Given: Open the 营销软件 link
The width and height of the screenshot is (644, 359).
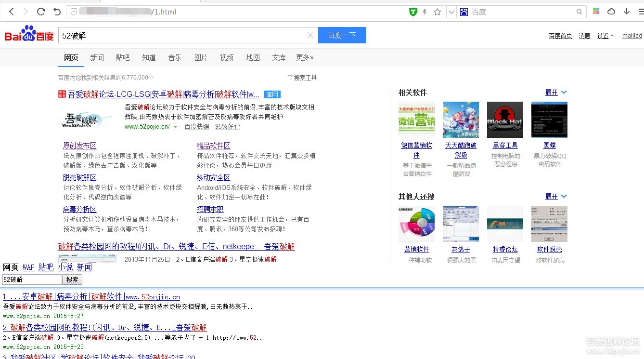Looking at the screenshot, I should pos(417,250).
